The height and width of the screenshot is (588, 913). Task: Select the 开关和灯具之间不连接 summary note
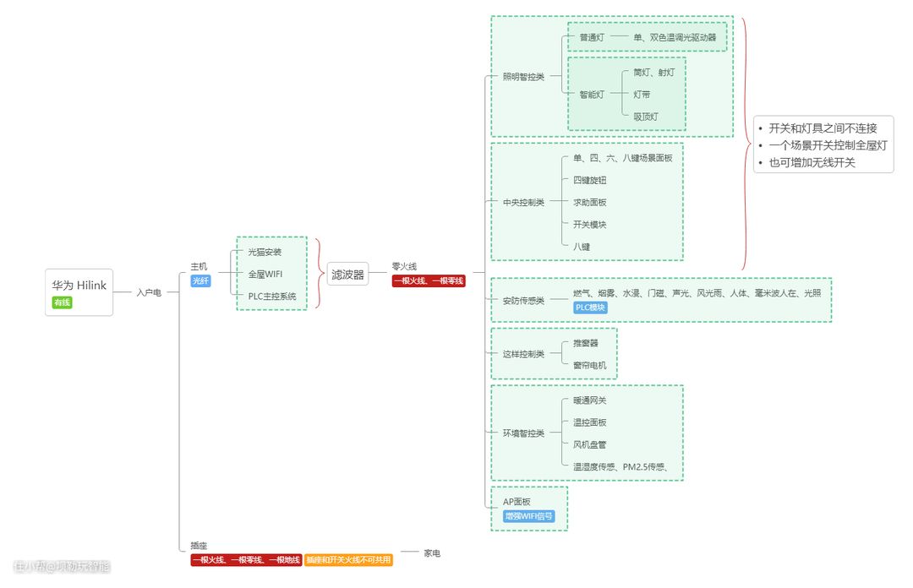pos(823,128)
